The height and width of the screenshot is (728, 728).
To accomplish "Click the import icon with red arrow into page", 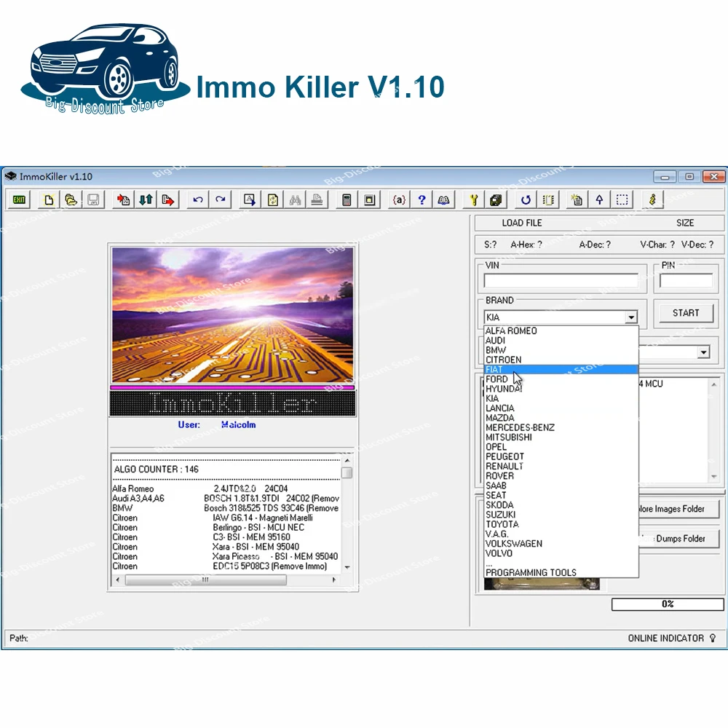I will (x=124, y=200).
